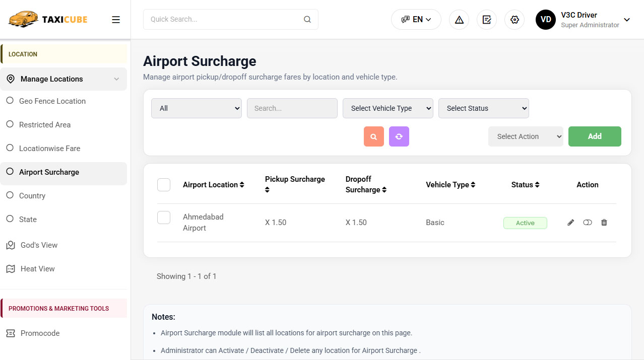Open Manage Locations menu

click(x=63, y=79)
